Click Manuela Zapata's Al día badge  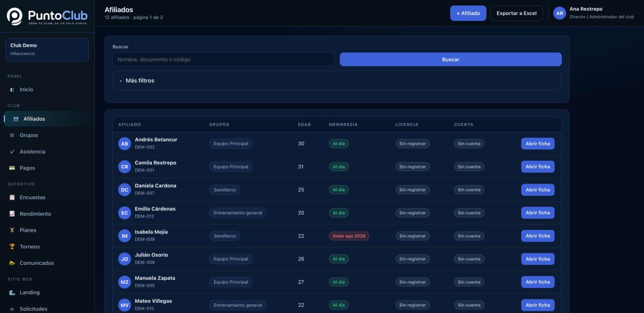click(338, 282)
